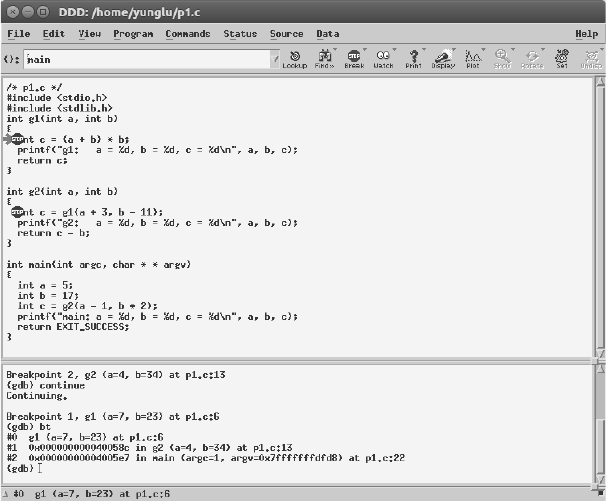Click the breakpoint stop sign in g2
The width and height of the screenshot is (606, 501).
(17, 212)
